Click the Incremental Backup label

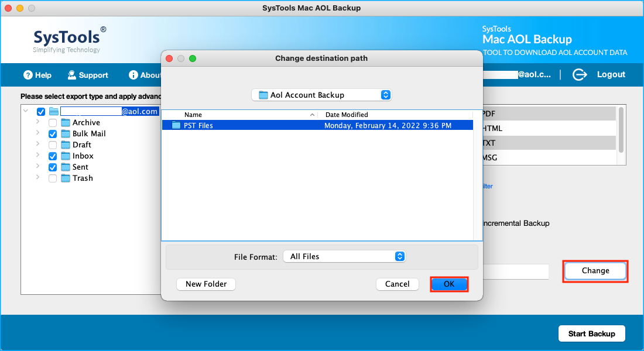pos(516,223)
